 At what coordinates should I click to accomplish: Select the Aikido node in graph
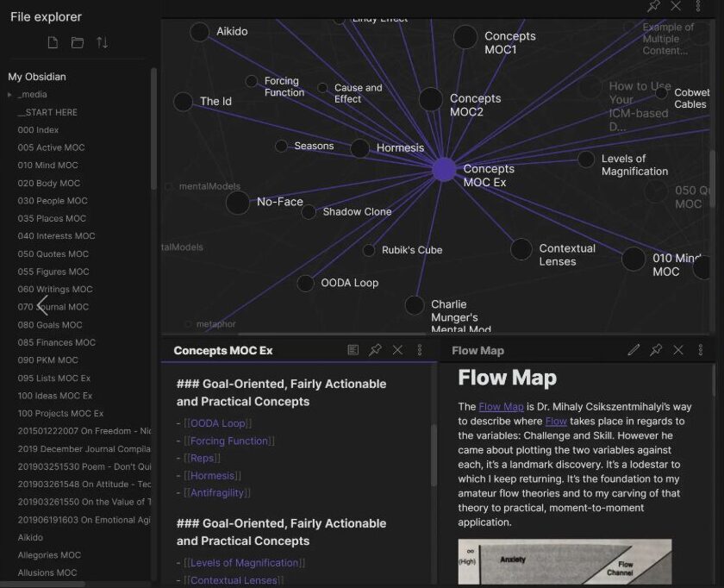pyautogui.click(x=199, y=32)
